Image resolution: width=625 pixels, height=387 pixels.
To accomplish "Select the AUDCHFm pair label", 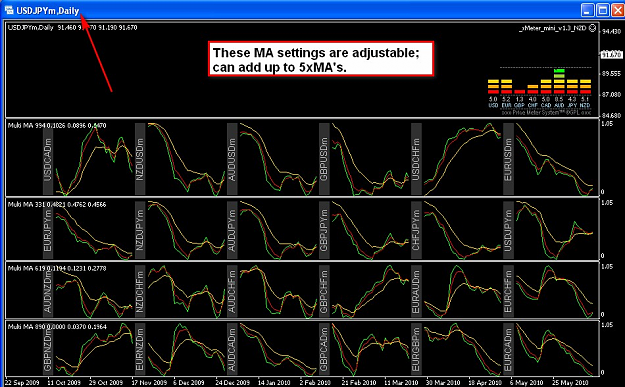I will click(232, 291).
